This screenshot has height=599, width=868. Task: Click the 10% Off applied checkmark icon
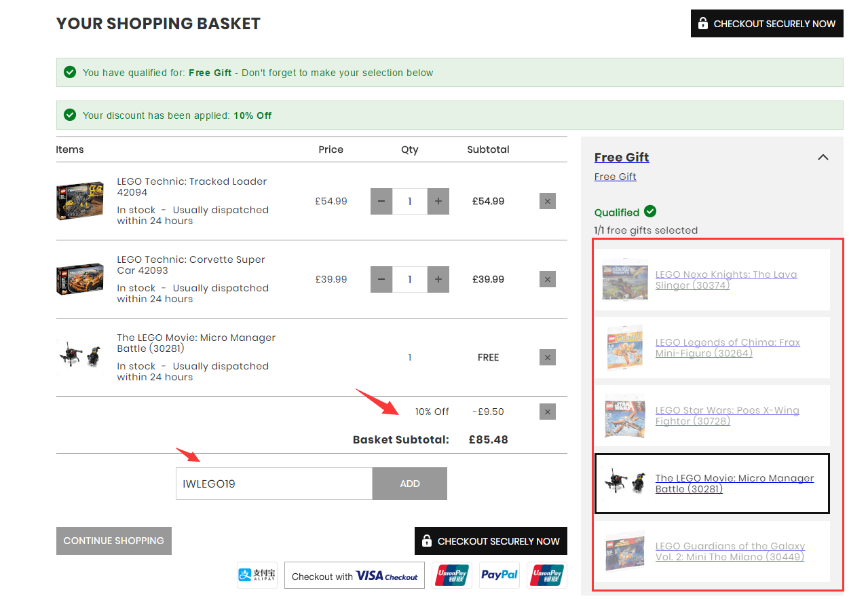tap(70, 115)
